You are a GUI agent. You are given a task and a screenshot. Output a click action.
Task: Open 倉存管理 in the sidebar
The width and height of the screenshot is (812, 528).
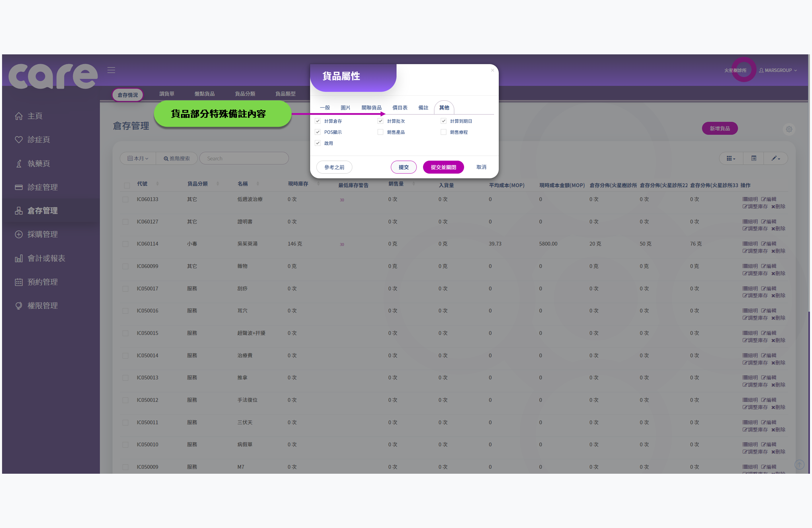click(42, 211)
